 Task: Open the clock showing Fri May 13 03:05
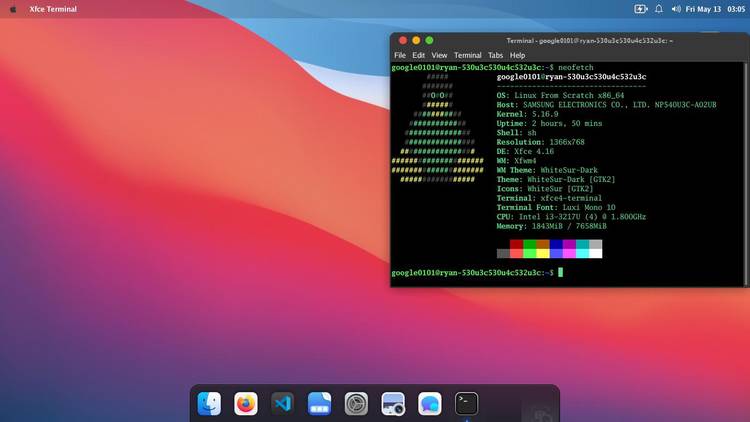point(715,9)
